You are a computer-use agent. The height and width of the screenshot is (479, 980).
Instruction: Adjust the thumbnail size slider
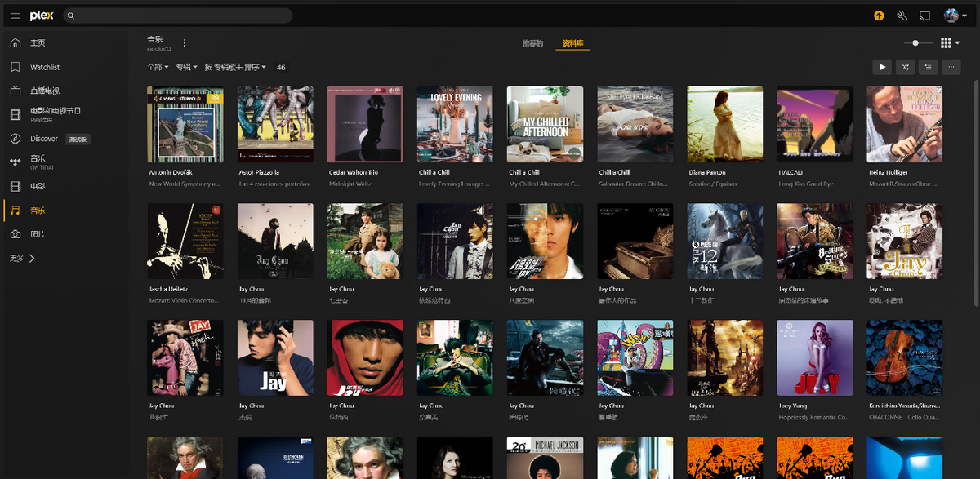(x=917, y=43)
